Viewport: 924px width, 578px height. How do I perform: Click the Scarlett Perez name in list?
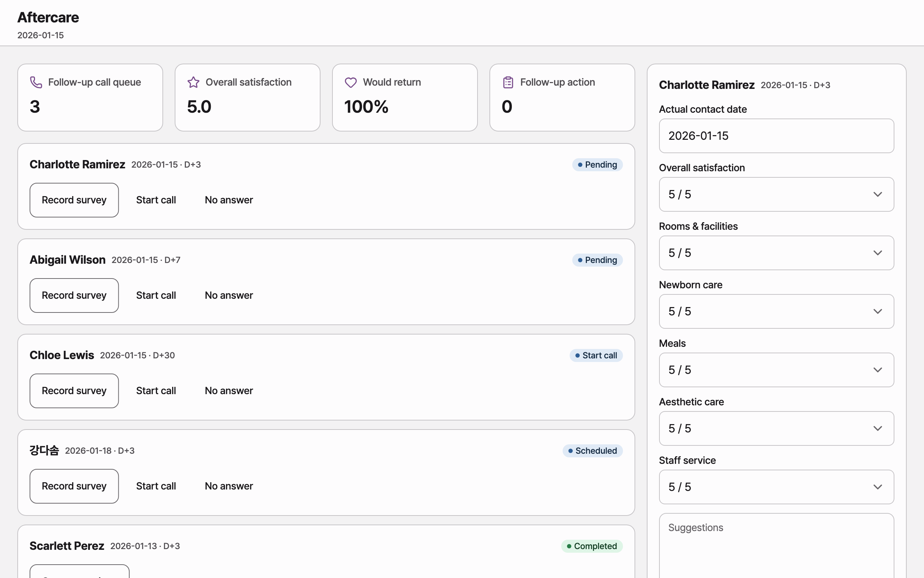[x=67, y=546]
